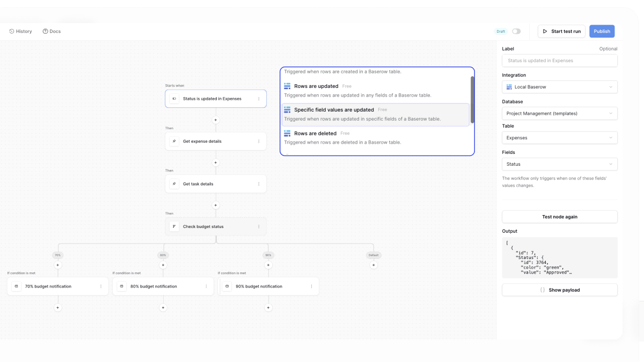Select the Check budget status node

(x=215, y=226)
